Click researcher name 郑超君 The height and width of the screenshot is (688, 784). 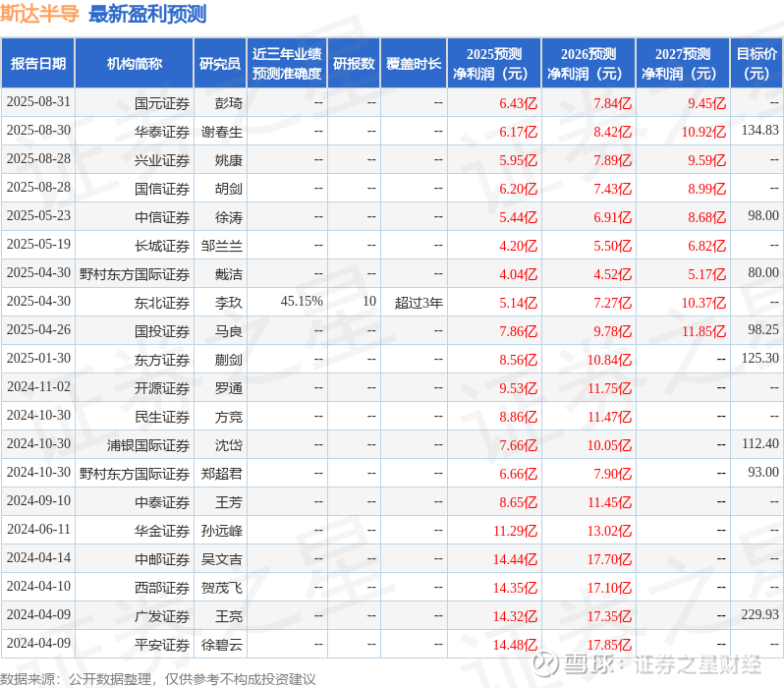pos(222,475)
